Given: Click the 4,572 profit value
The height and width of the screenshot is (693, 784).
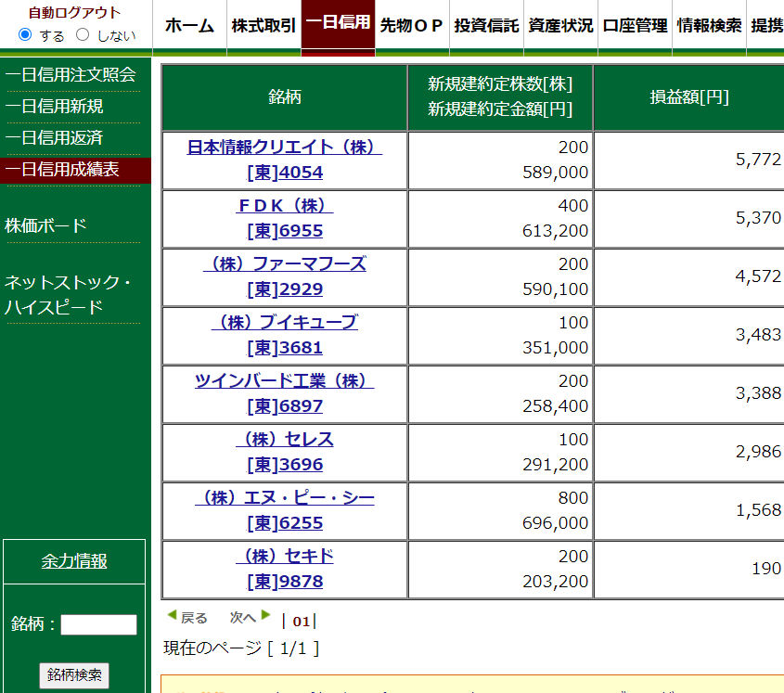Looking at the screenshot, I should tap(758, 276).
